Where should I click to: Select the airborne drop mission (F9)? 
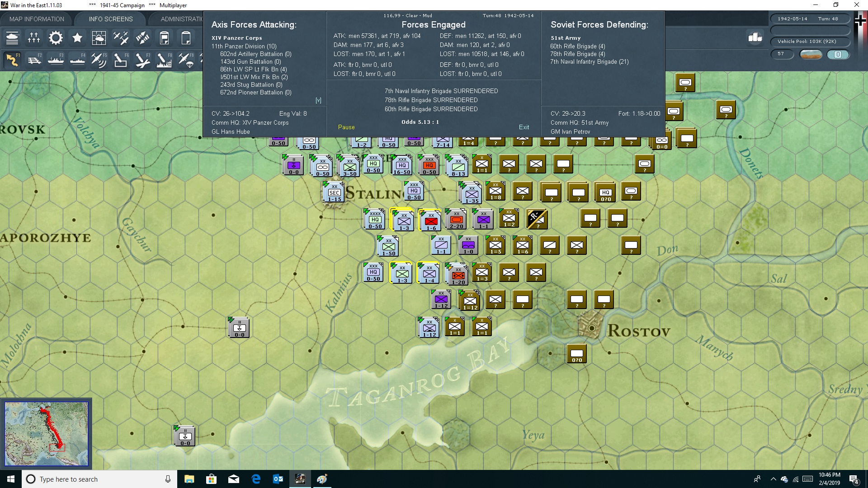(x=186, y=60)
